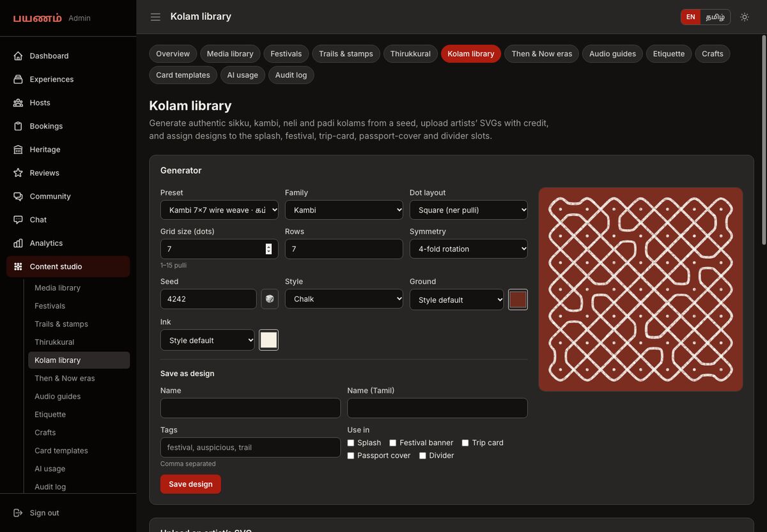Open Thirukkural in sidebar submenu
Viewport: 767px width, 532px height.
pos(79,342)
